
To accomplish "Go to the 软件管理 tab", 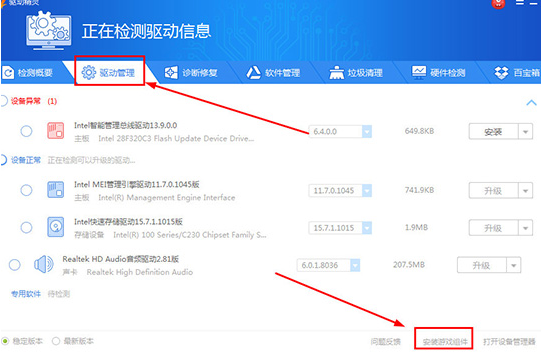I will (273, 73).
